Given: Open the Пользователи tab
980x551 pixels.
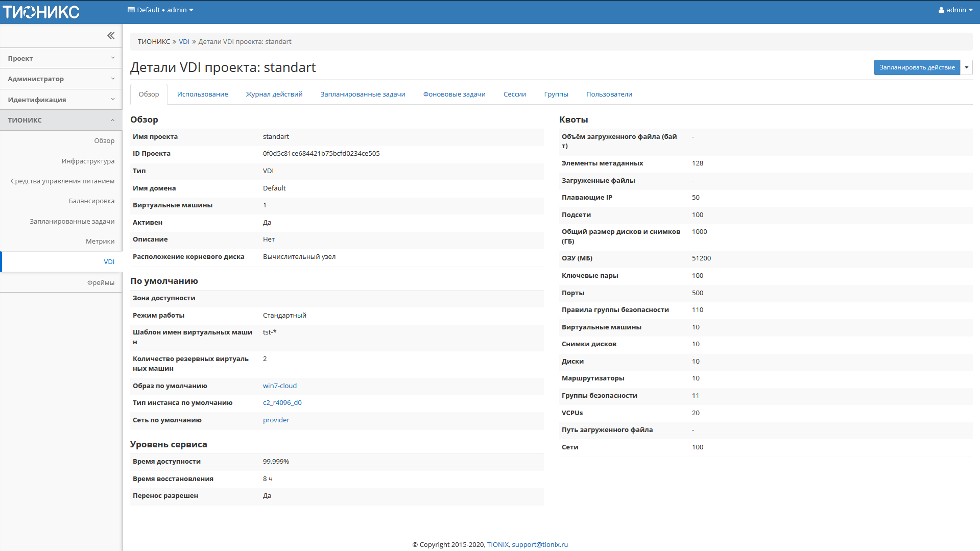Looking at the screenshot, I should [x=609, y=94].
